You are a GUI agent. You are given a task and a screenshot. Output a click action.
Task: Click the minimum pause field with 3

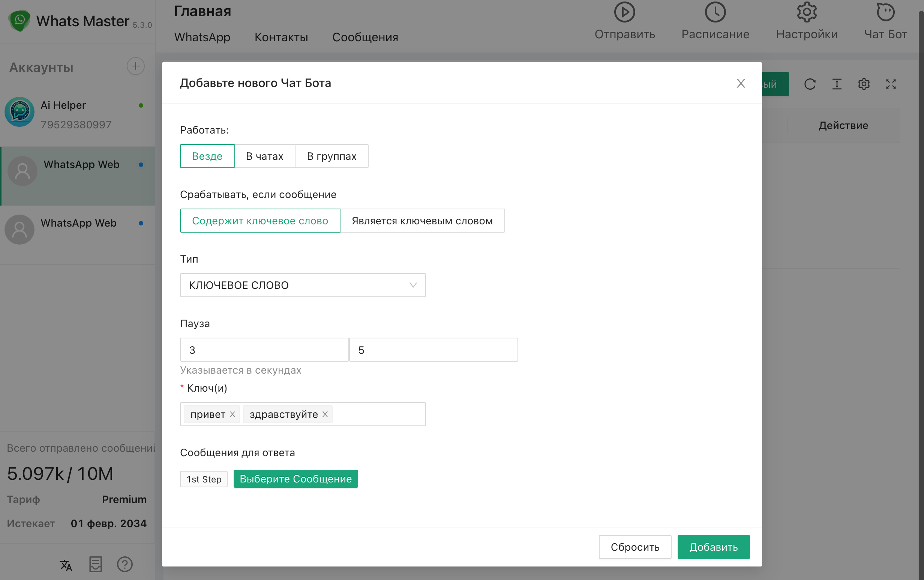tap(264, 350)
